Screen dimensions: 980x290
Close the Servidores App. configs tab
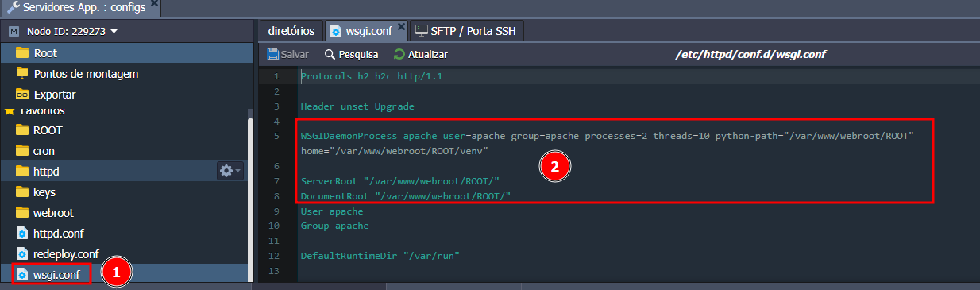click(x=154, y=4)
